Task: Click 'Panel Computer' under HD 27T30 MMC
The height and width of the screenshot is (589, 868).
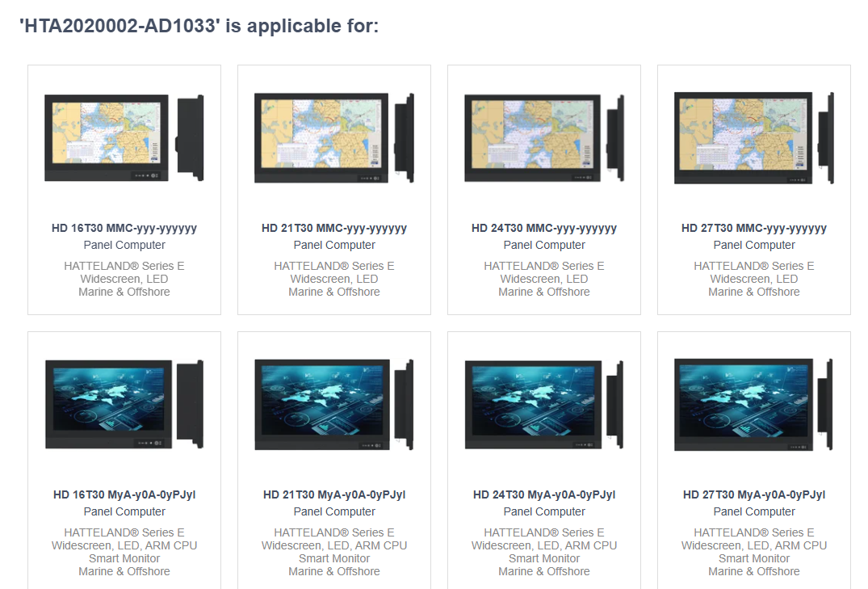Action: 754,245
